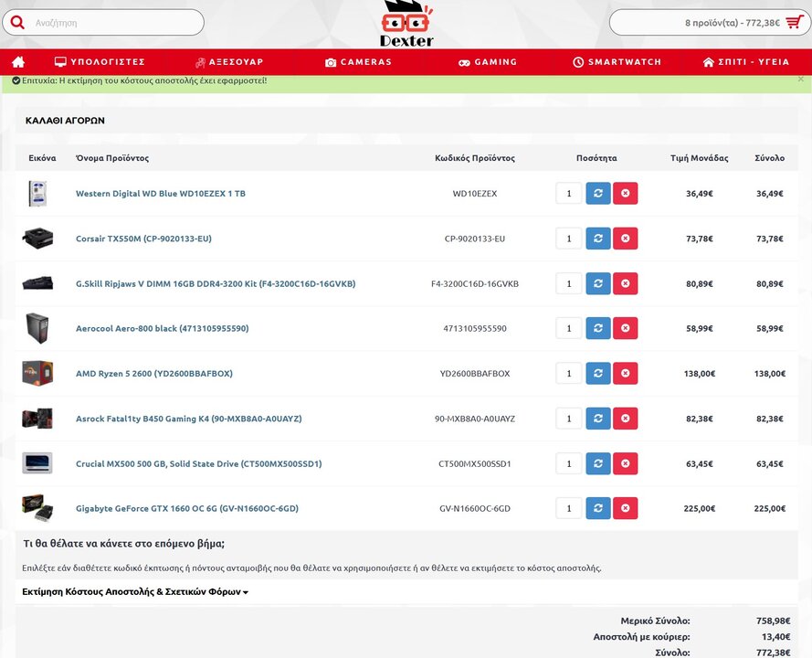Open Crucial MX500 500 GB product link
The height and width of the screenshot is (658, 812).
tap(198, 463)
